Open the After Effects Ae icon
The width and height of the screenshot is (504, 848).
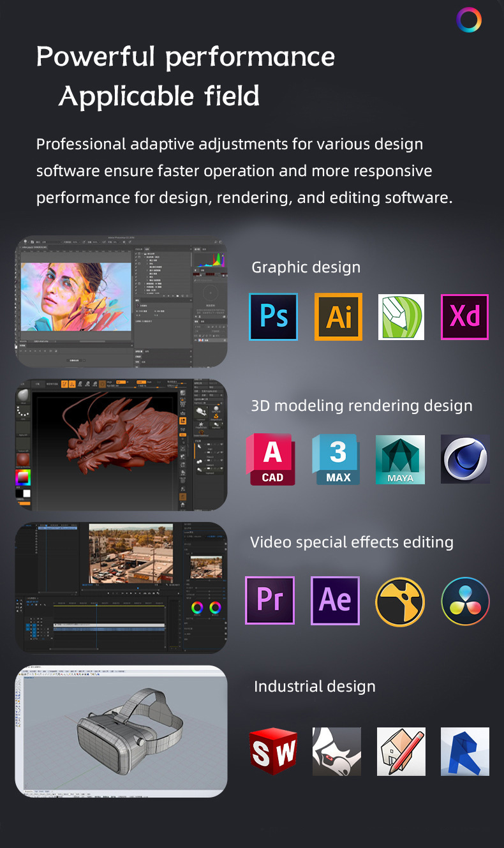click(335, 600)
